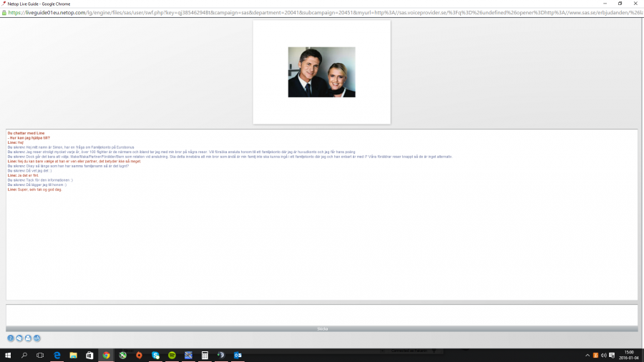Screen dimensions: 644x362
Task: Expand the hidden system tray icons
Action: (587, 355)
